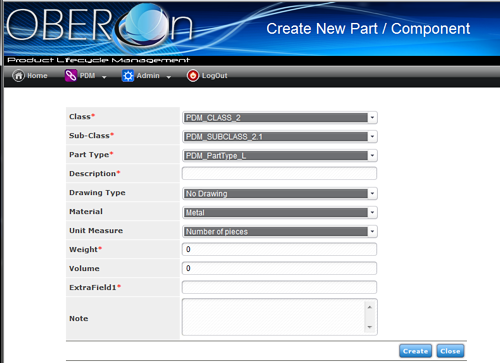Click the Unit Measure label
This screenshot has width=500, height=363.
[96, 231]
